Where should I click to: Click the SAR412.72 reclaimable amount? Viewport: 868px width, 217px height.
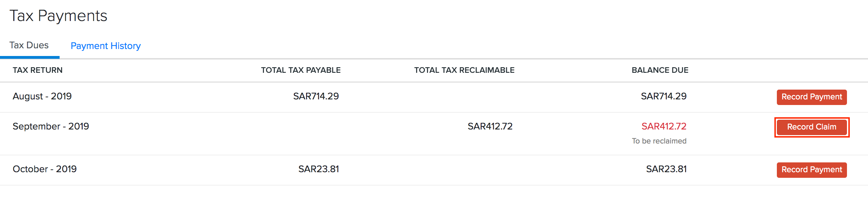click(490, 126)
